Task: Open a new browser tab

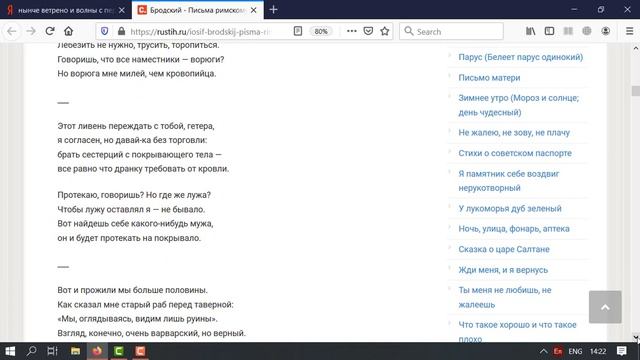Action: coord(273,9)
